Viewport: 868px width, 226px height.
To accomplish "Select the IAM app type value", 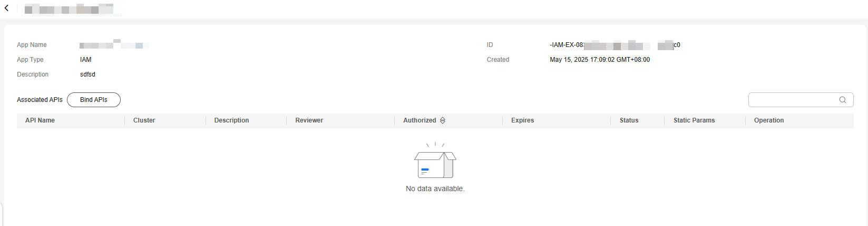I will click(x=86, y=60).
